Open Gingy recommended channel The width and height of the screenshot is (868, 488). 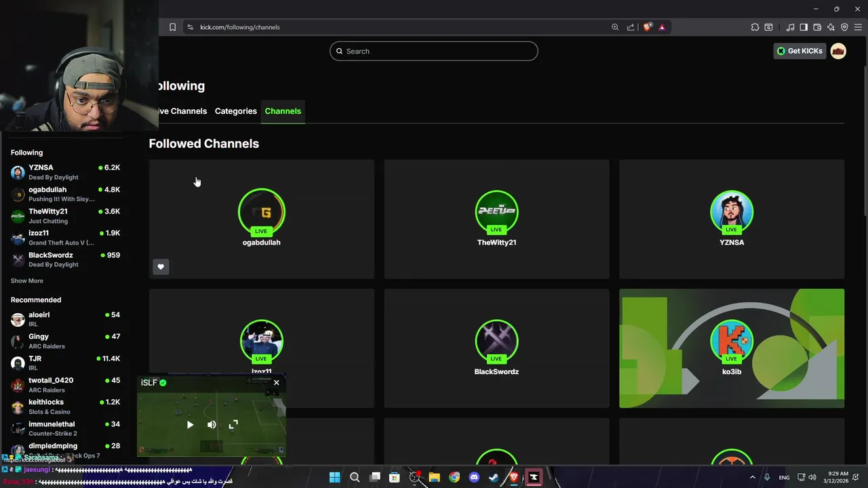tap(65, 341)
